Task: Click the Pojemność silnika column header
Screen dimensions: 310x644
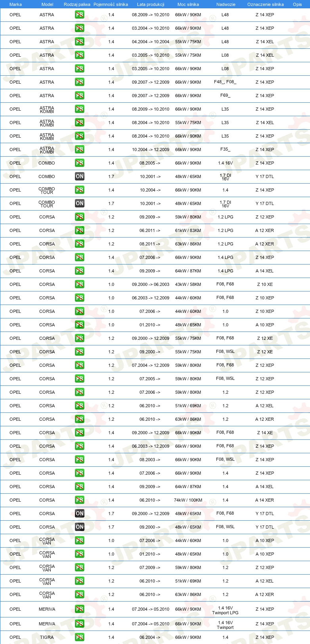Action: [111, 4]
